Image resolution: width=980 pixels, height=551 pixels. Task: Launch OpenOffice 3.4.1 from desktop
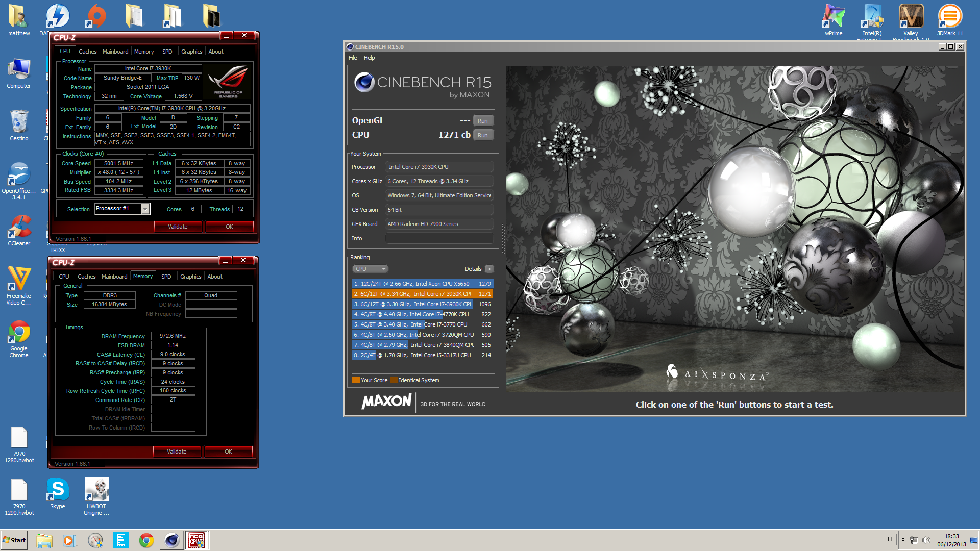[19, 181]
